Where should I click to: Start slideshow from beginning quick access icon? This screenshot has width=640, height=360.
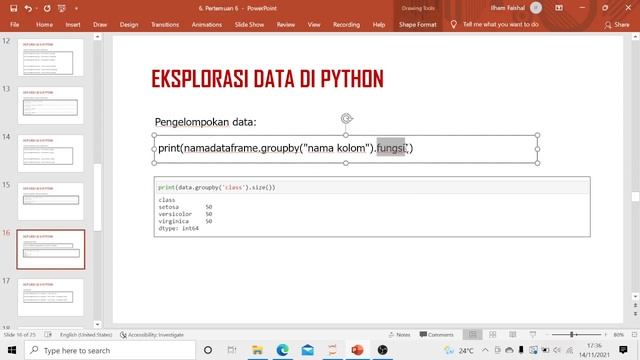pyautogui.click(x=62, y=8)
